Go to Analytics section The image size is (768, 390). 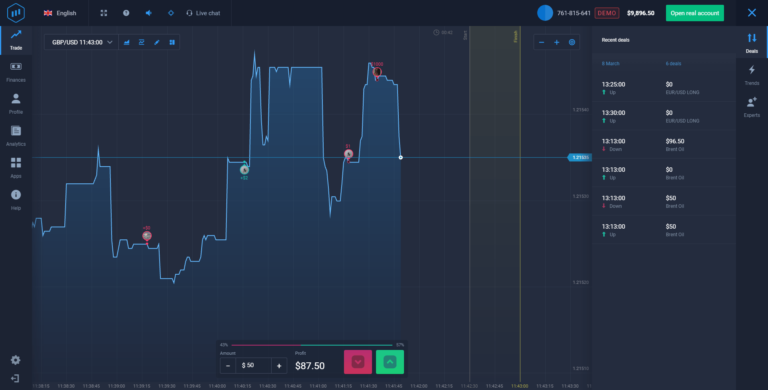[16, 136]
